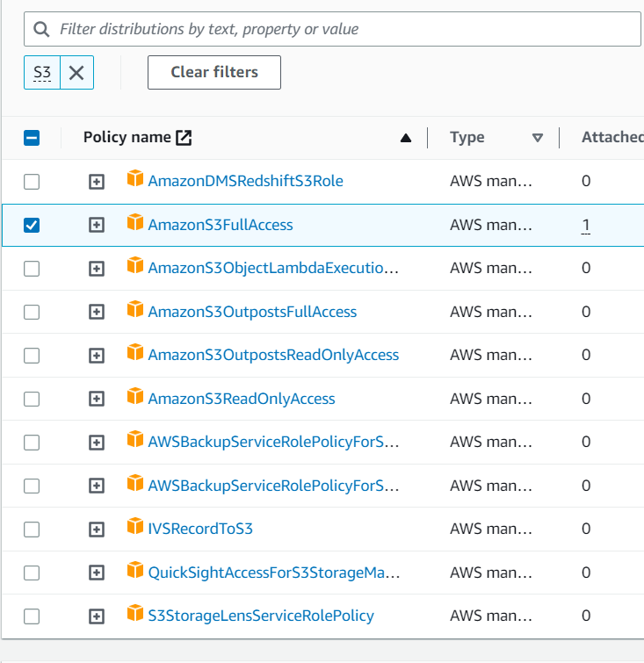Sort ascending by Policy name arrow
644x663 pixels.
(406, 138)
